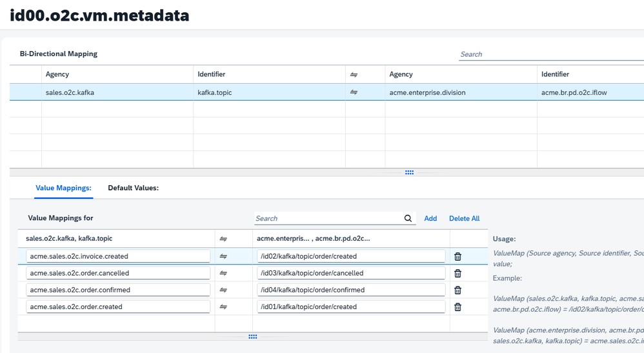This screenshot has height=353, width=644.
Task: Edit the acme.sales.o2c.invoice.created source value
Action: 118,256
